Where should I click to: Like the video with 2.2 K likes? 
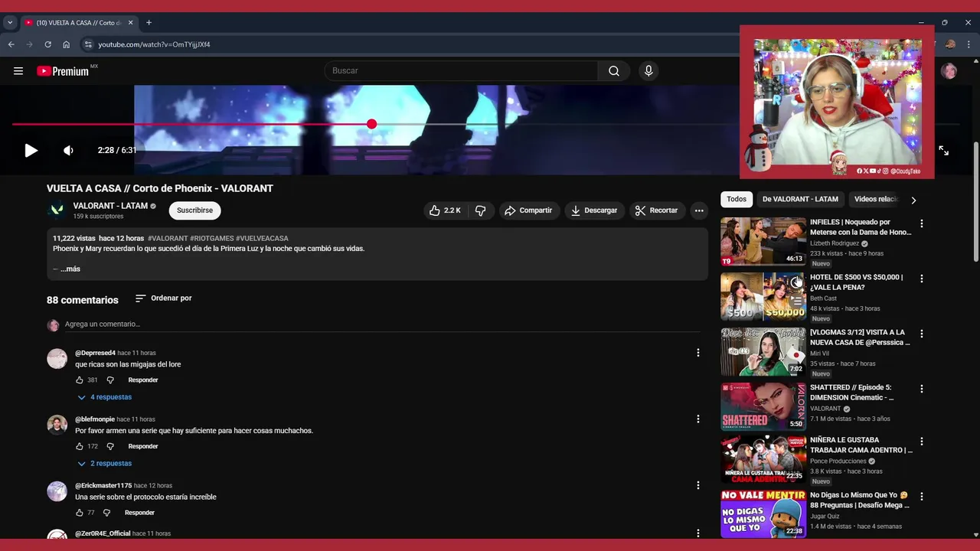pyautogui.click(x=445, y=210)
